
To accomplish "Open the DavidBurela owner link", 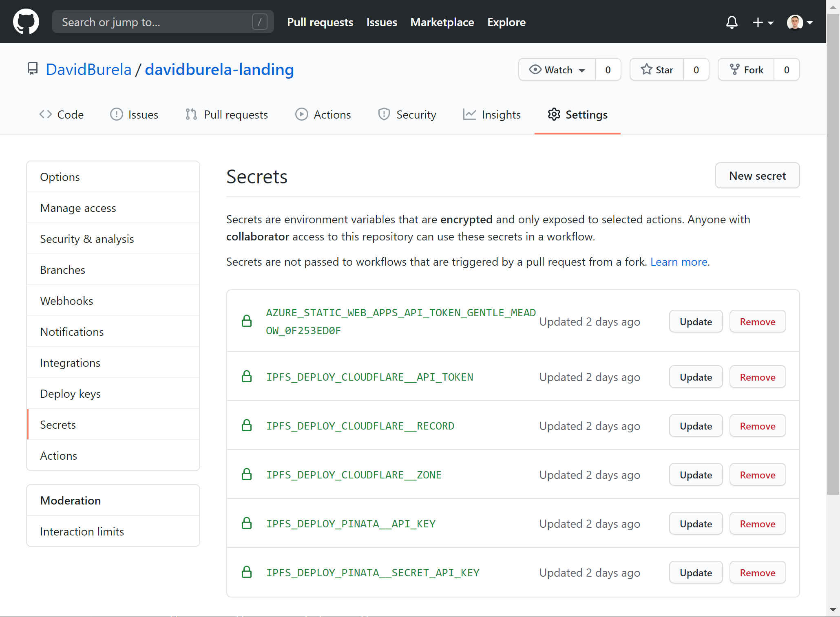I will 88,69.
